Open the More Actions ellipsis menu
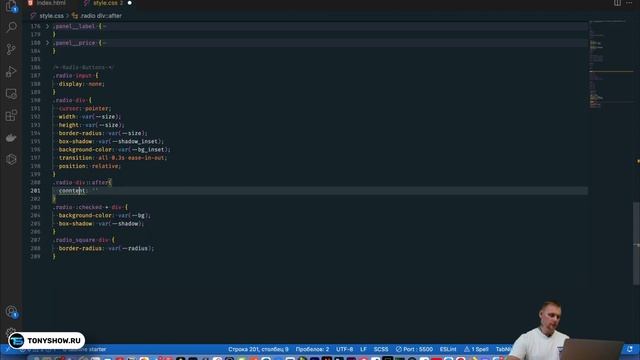 pyautogui.click(x=629, y=3)
